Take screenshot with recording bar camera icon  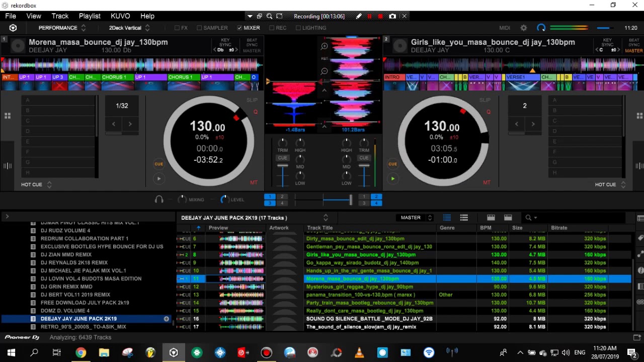tap(392, 16)
